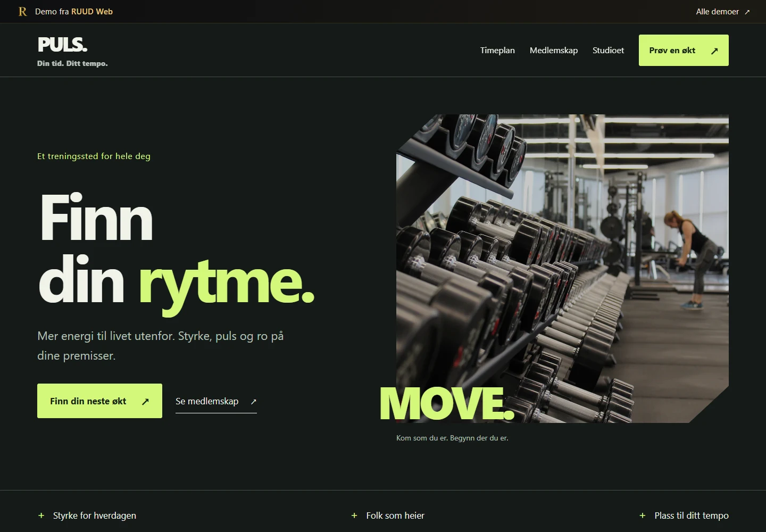Screen dimensions: 766x532
Task: Click the paragraph starting Mer energi til livet
Action: tap(161, 346)
